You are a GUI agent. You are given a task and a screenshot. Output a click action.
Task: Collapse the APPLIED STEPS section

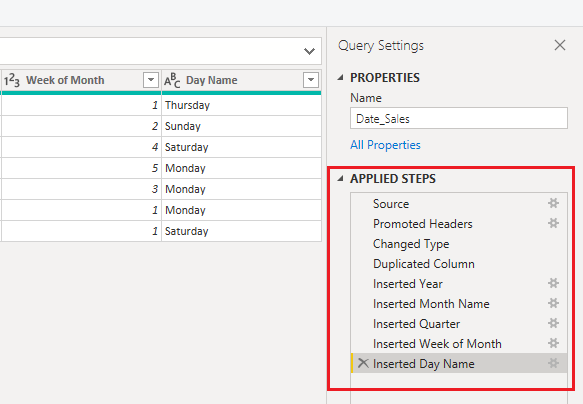340,179
